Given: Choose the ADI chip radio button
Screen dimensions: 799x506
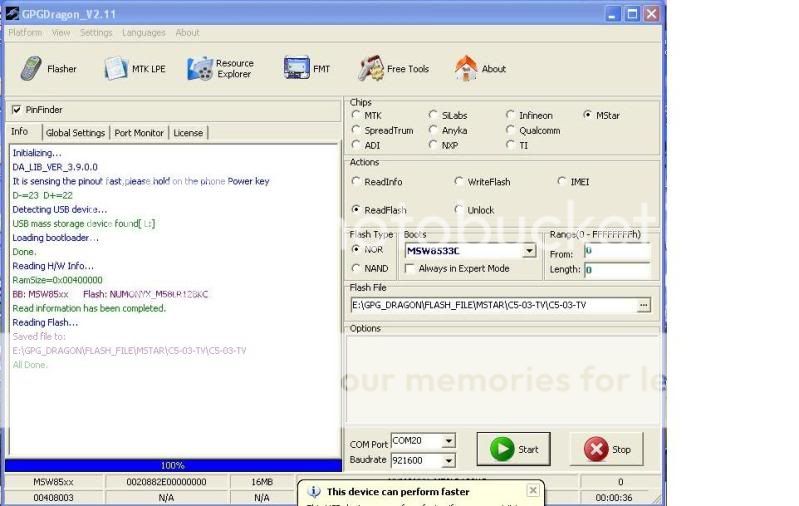Looking at the screenshot, I should (356, 145).
